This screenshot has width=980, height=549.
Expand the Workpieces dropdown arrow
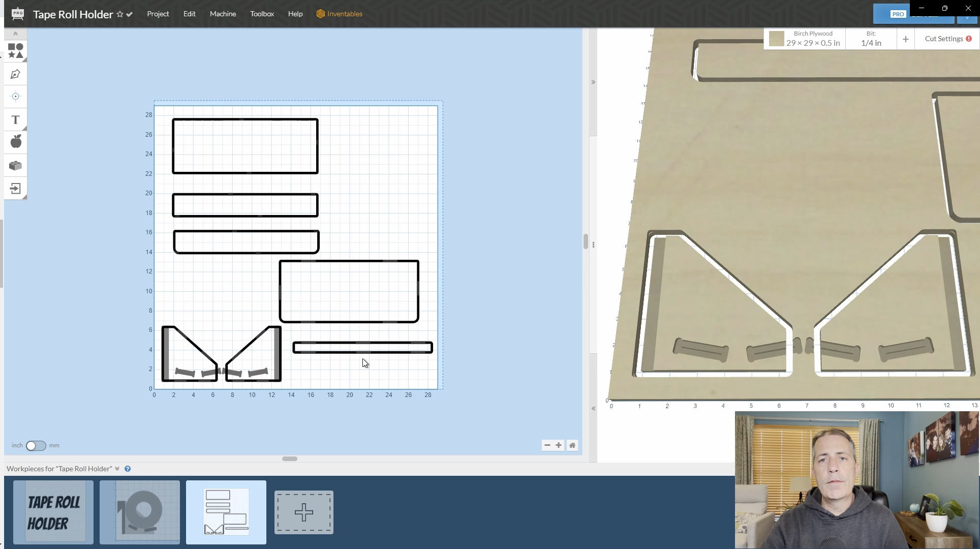pos(117,469)
